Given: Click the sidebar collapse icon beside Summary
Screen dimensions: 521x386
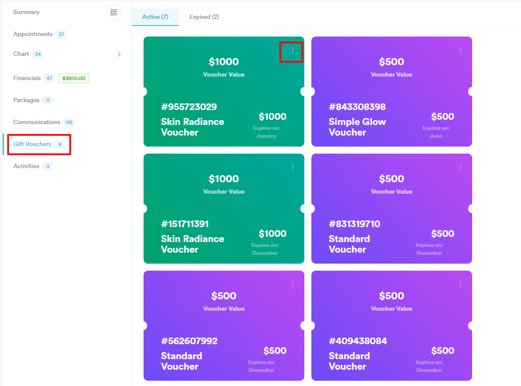Looking at the screenshot, I should pos(113,13).
